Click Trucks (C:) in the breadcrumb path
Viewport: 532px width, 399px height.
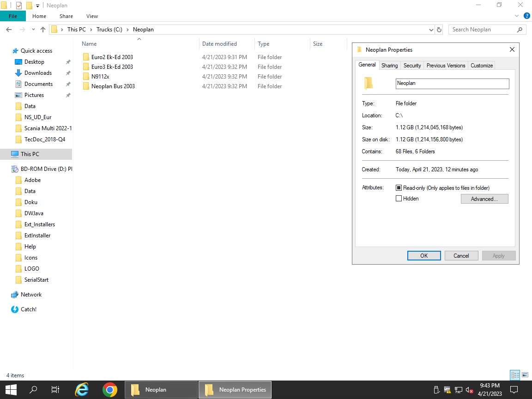tap(109, 30)
